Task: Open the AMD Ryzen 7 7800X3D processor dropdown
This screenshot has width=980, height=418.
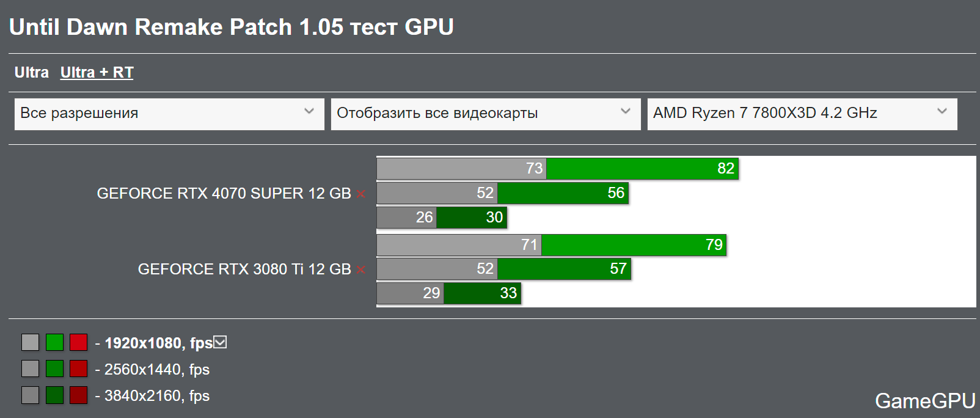Action: tap(802, 114)
